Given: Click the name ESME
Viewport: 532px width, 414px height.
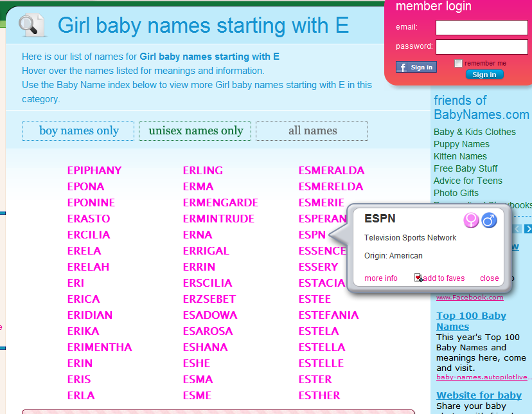Looking at the screenshot, I should point(197,395).
